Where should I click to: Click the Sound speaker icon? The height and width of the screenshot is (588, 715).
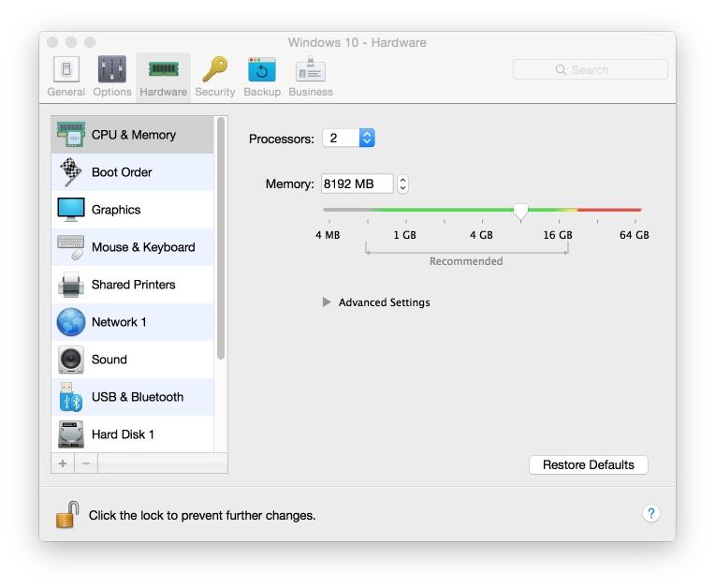71,360
